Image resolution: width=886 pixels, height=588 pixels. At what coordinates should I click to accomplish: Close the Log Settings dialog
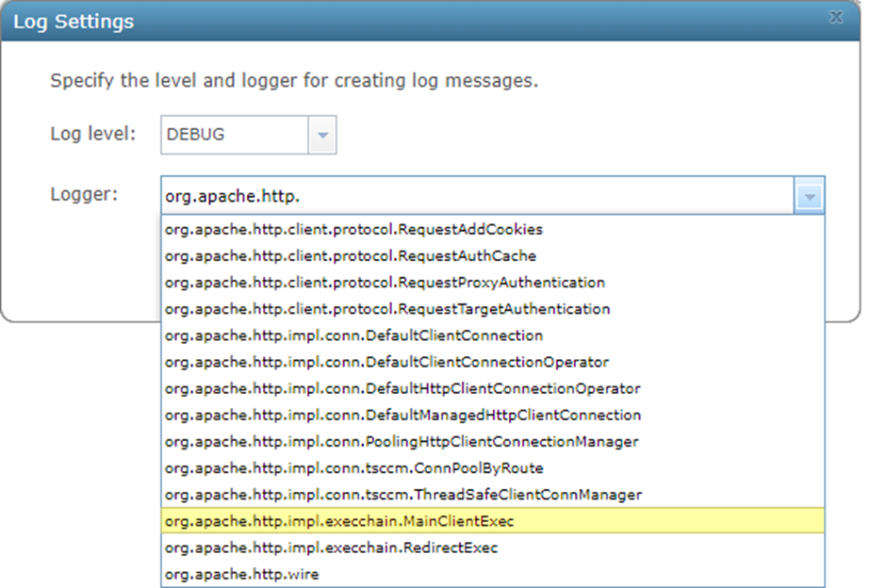[836, 18]
